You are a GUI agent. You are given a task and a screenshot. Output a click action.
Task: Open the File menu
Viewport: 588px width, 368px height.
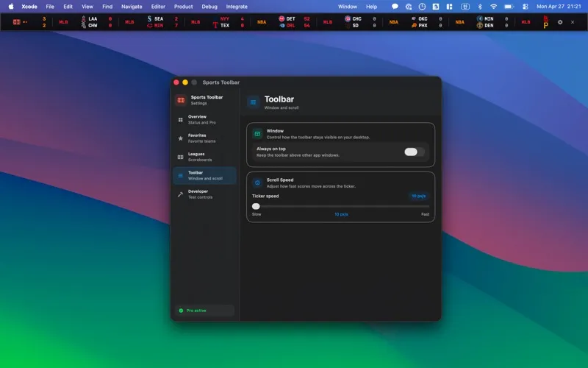click(x=50, y=7)
